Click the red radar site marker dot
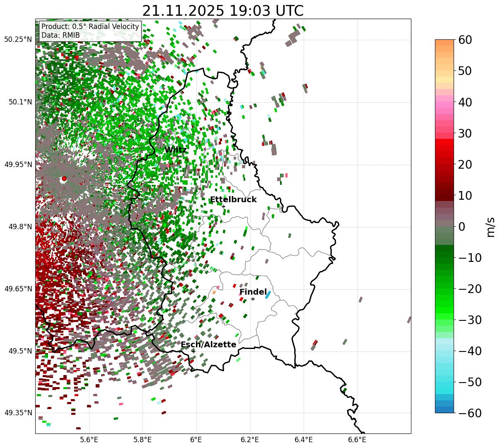This screenshot has height=448, width=500. 64,179
